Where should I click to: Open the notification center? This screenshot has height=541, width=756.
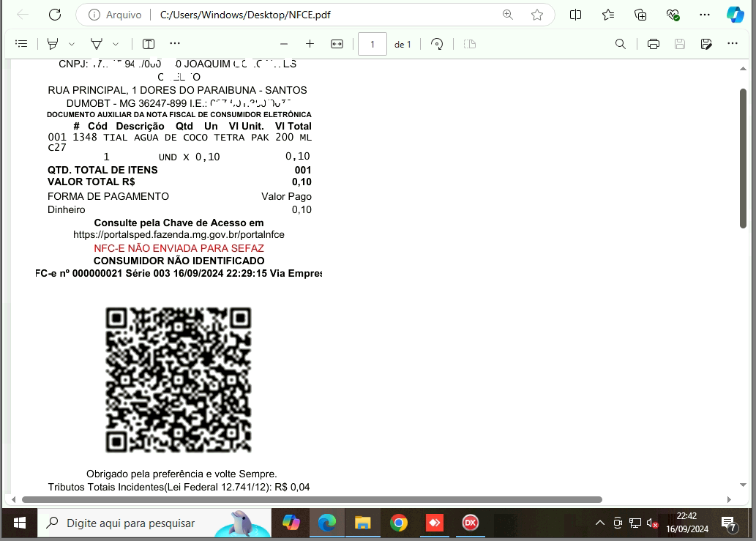click(x=728, y=523)
